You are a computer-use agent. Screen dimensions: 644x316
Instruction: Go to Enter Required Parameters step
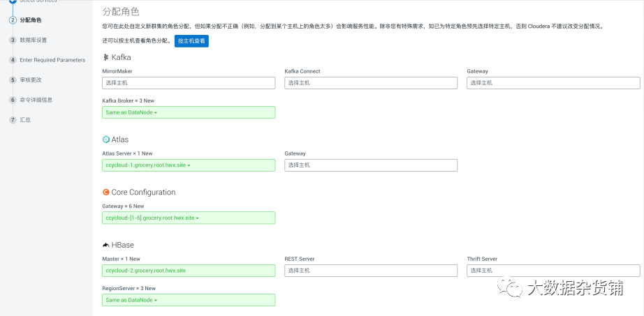pyautogui.click(x=52, y=60)
